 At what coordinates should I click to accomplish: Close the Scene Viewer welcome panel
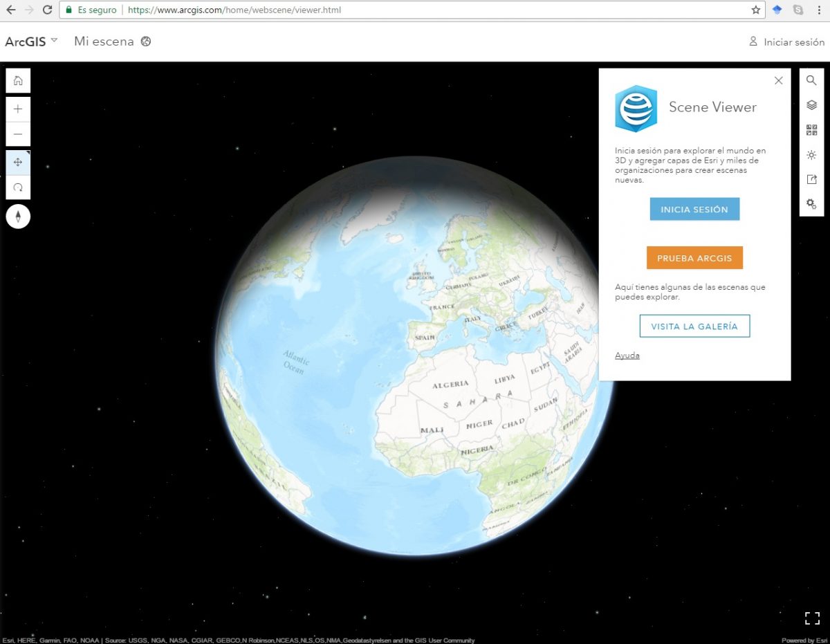(778, 80)
